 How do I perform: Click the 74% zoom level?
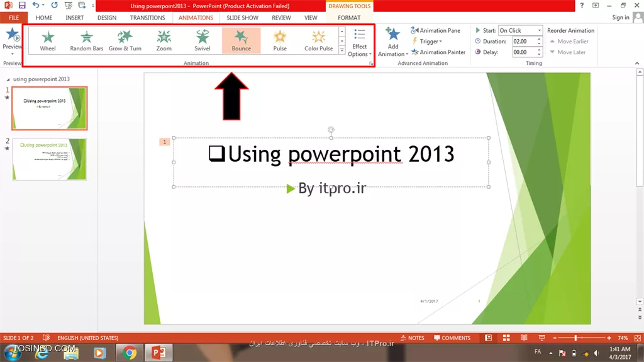623,337
